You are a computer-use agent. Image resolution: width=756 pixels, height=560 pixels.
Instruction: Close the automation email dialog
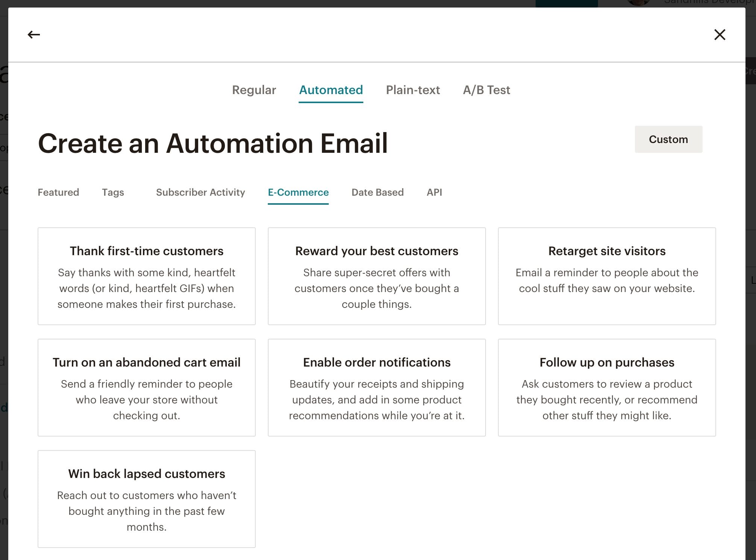tap(720, 35)
